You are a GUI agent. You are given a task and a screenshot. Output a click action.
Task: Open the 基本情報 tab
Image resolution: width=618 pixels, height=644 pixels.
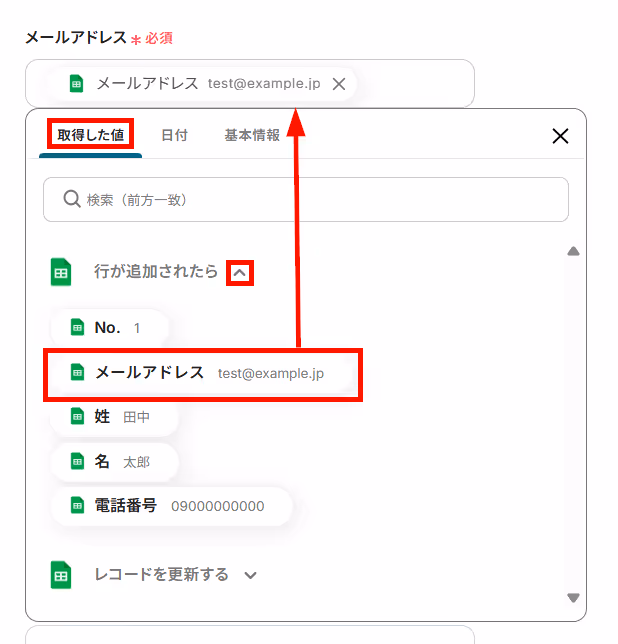[x=252, y=135]
